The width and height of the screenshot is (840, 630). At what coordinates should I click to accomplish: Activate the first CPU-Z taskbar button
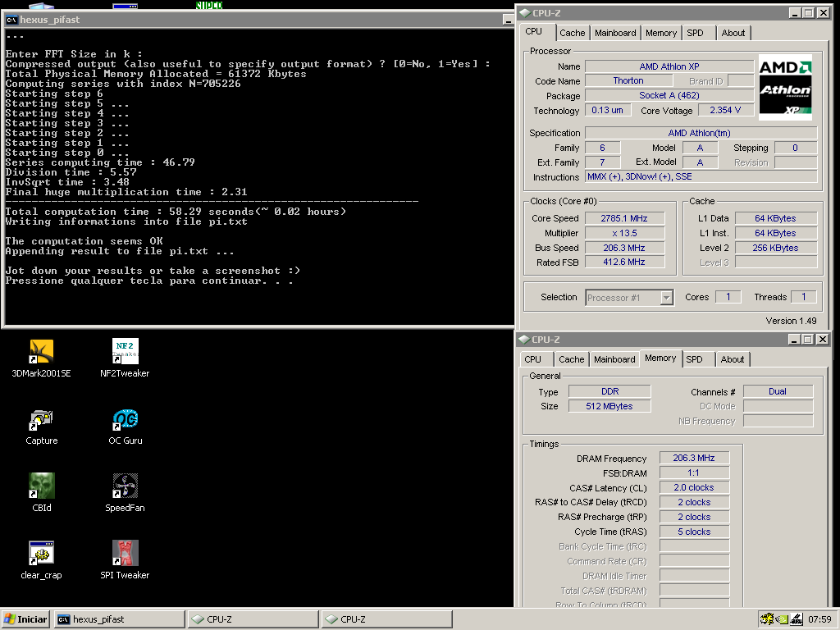[253, 619]
